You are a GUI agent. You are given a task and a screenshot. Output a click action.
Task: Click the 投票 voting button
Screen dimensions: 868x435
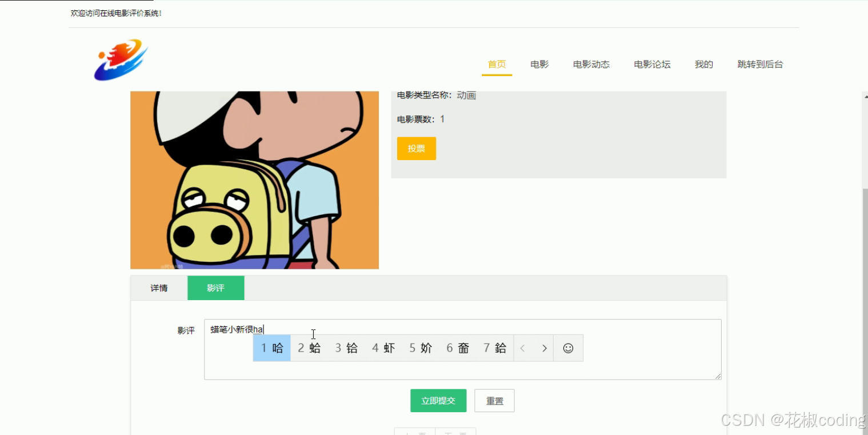416,148
